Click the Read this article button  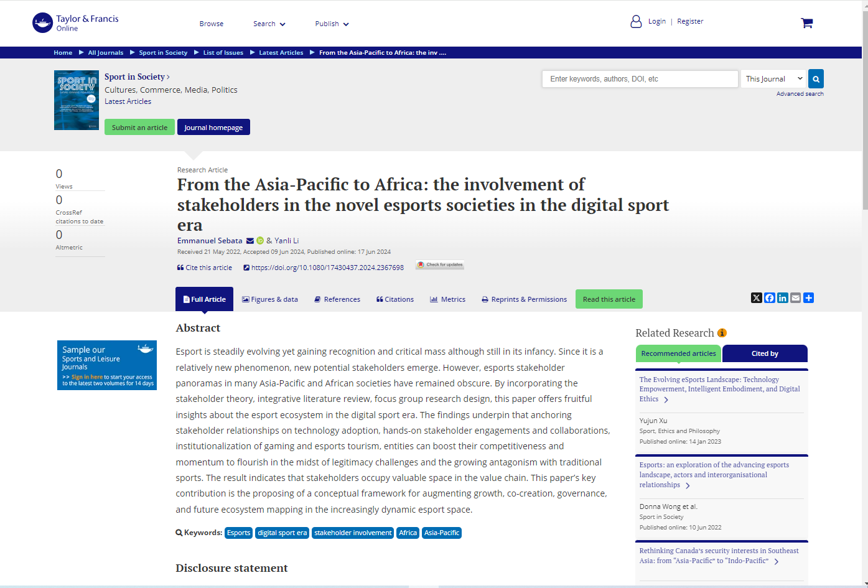tap(609, 299)
